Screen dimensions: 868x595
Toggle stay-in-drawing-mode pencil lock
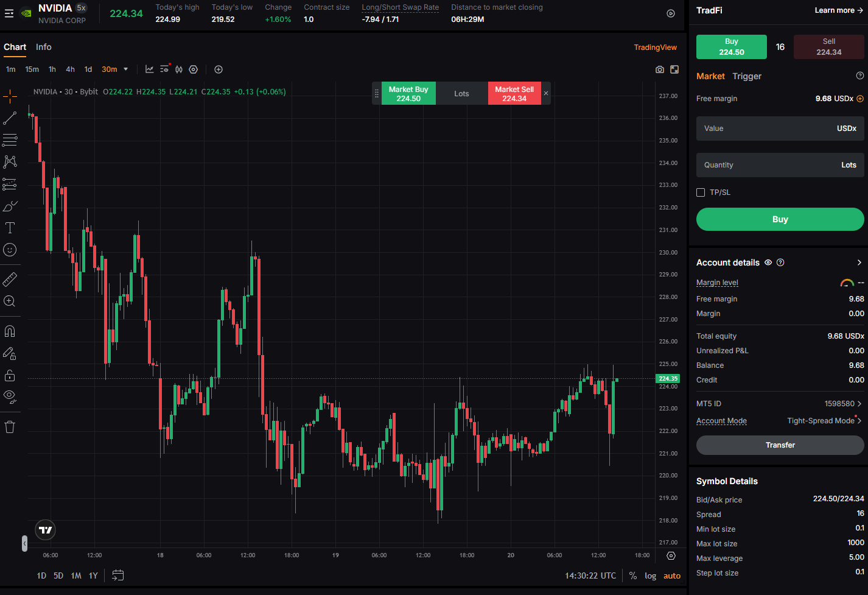point(10,353)
